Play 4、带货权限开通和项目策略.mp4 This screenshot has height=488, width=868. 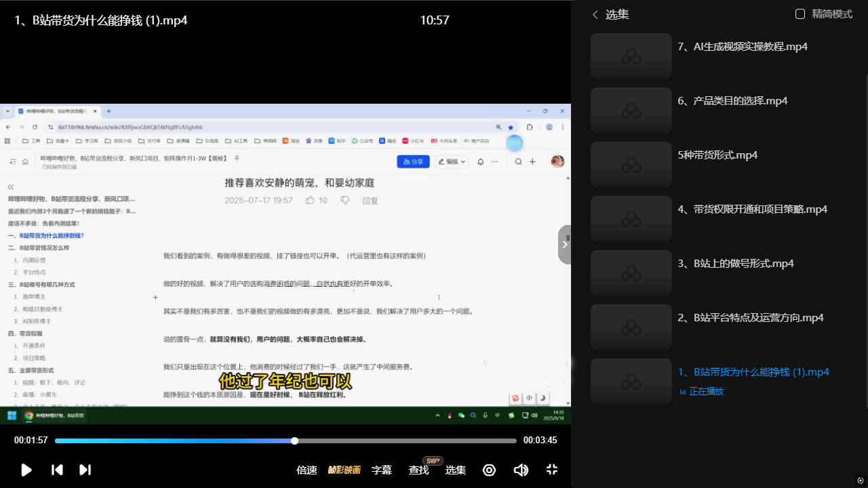(x=752, y=209)
